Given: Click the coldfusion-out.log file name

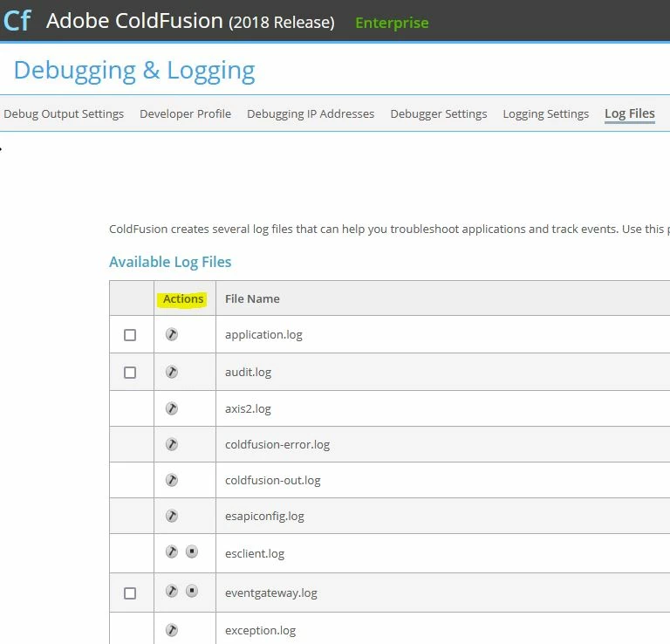Looking at the screenshot, I should click(272, 480).
